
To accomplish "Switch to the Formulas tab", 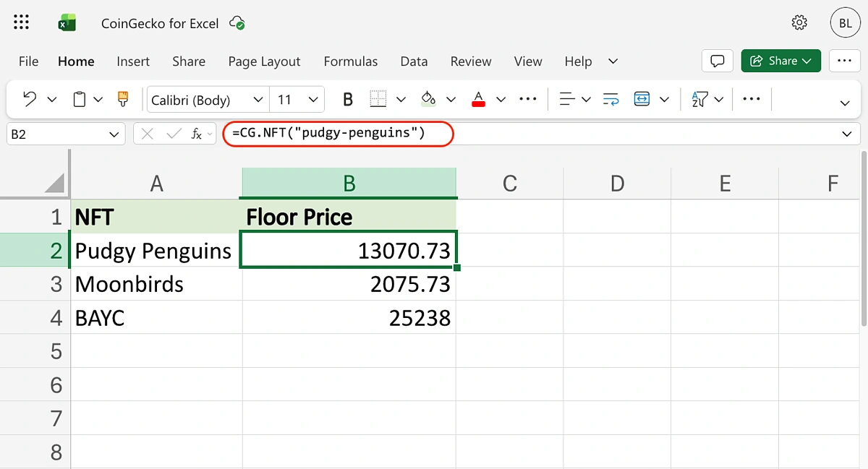I will pos(351,61).
